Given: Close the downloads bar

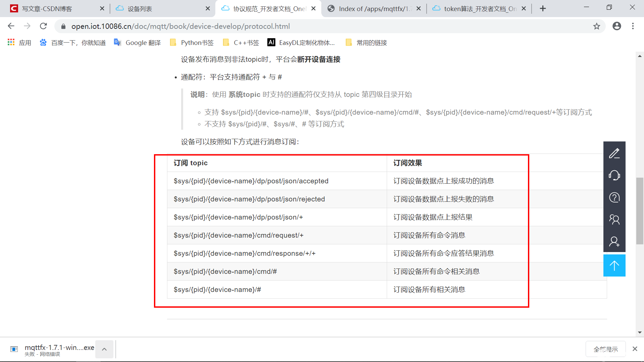Looking at the screenshot, I should [x=635, y=349].
